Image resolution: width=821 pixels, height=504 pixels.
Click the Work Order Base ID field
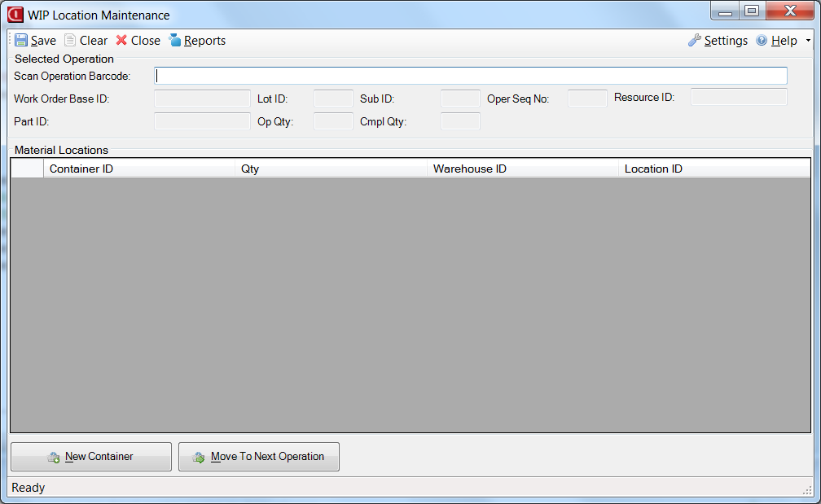coord(202,99)
